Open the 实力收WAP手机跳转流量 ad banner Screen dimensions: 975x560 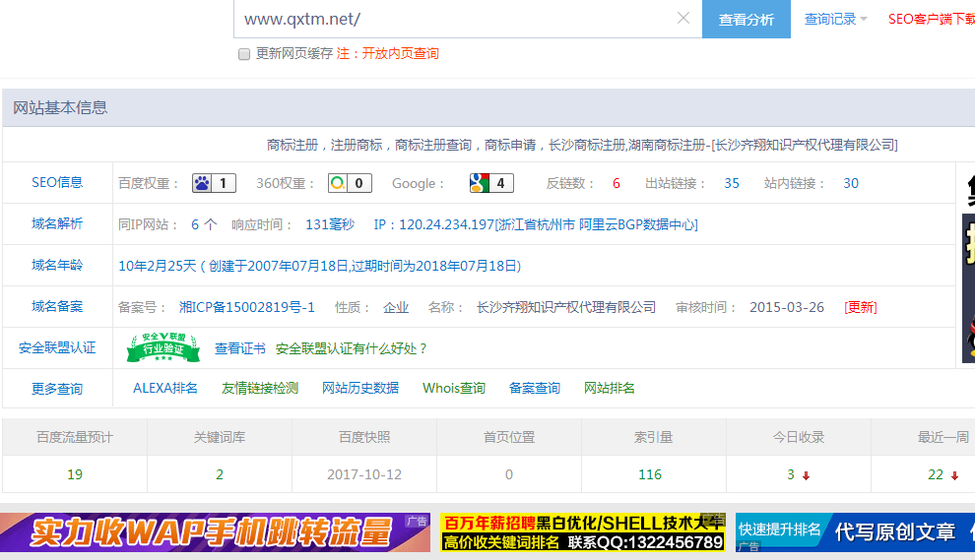pyautogui.click(x=215, y=532)
